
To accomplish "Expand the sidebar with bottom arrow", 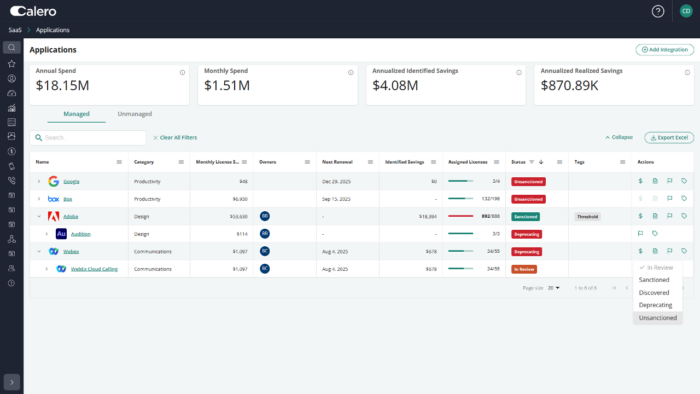I will click(x=12, y=382).
